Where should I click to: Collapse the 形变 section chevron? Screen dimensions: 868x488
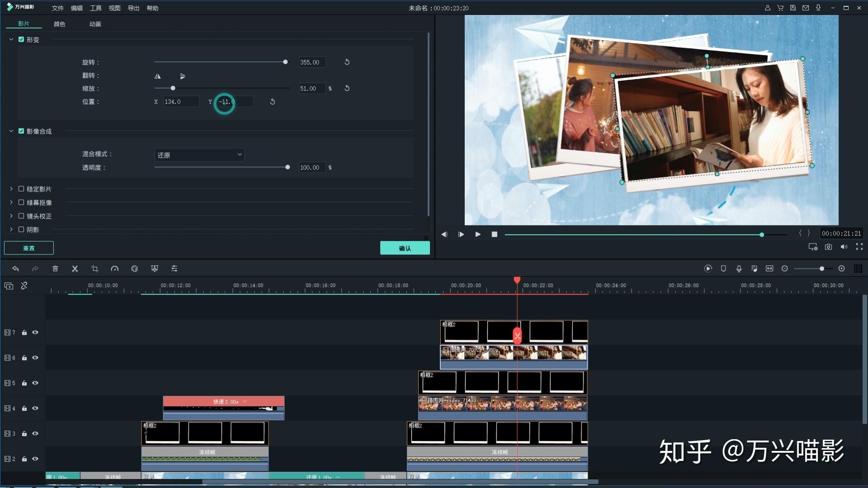[x=11, y=39]
